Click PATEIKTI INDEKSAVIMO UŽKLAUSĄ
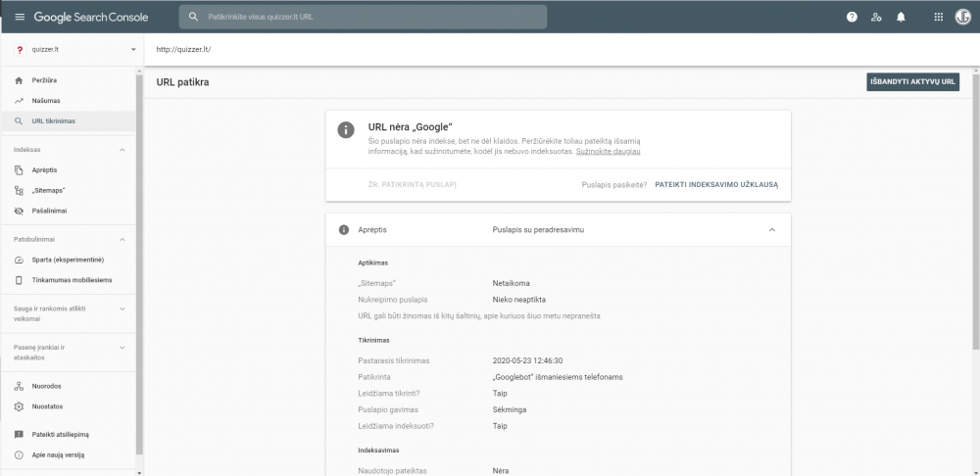 [x=716, y=185]
